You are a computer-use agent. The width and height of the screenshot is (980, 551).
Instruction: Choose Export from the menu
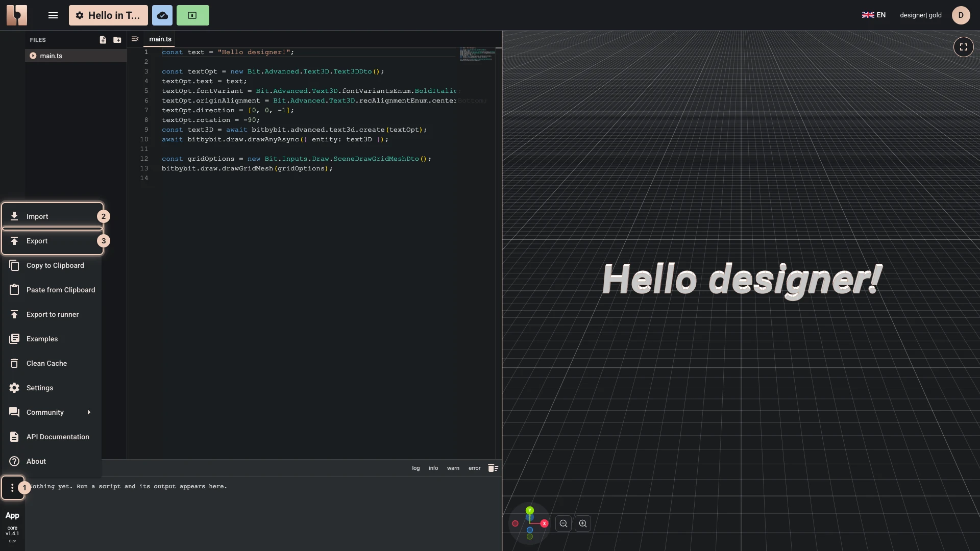point(52,241)
